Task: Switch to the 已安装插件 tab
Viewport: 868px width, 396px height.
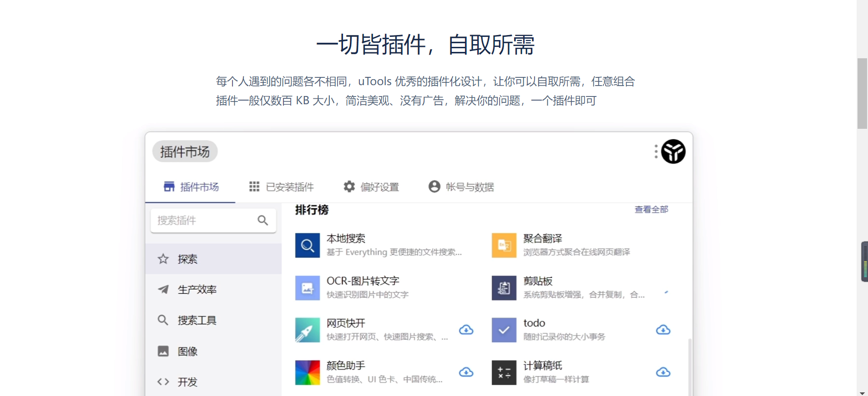Action: coord(282,187)
